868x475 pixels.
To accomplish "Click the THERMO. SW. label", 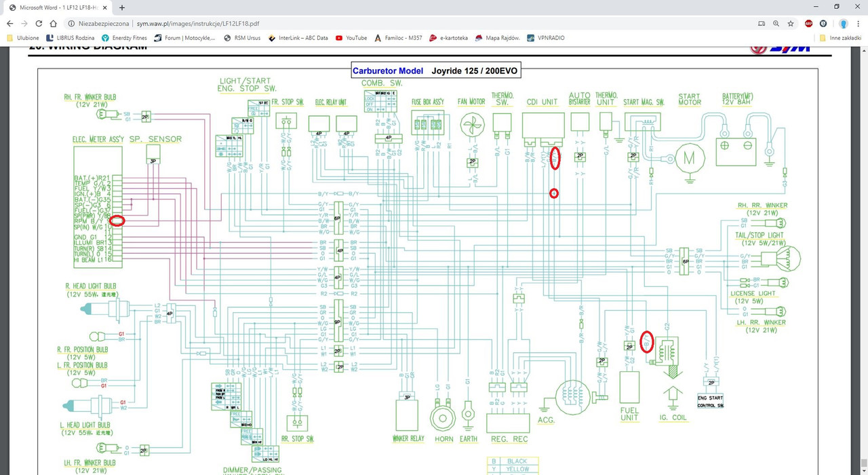I will tap(502, 99).
